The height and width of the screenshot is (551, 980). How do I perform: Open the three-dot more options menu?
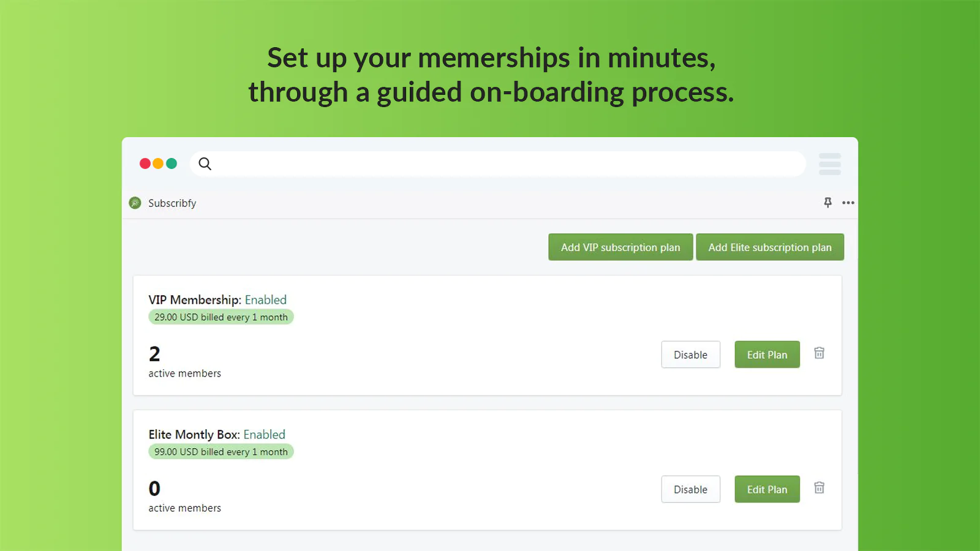point(848,203)
